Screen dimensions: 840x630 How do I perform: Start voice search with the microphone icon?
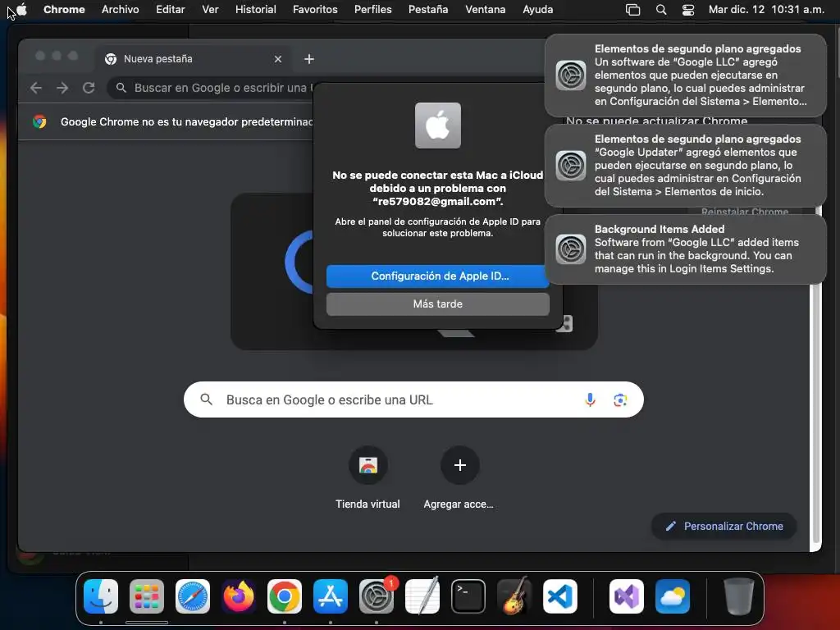(x=590, y=399)
